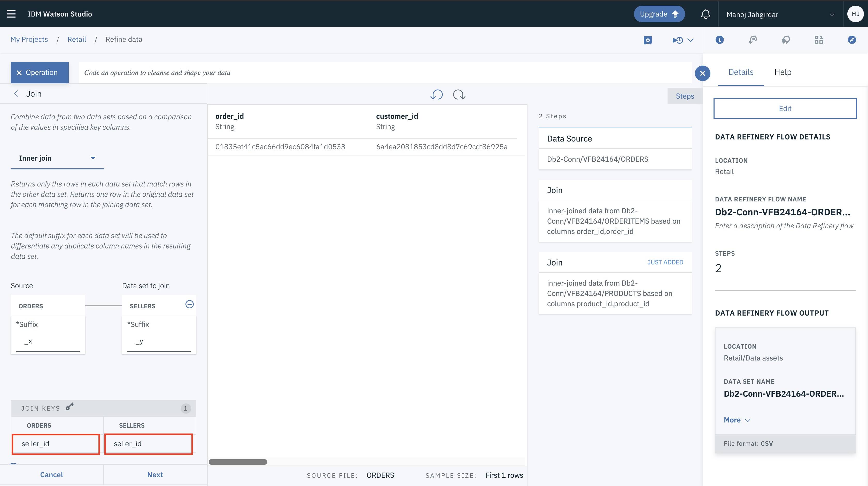Click the find data icon
Screen dimensions: 868x486
coord(753,40)
